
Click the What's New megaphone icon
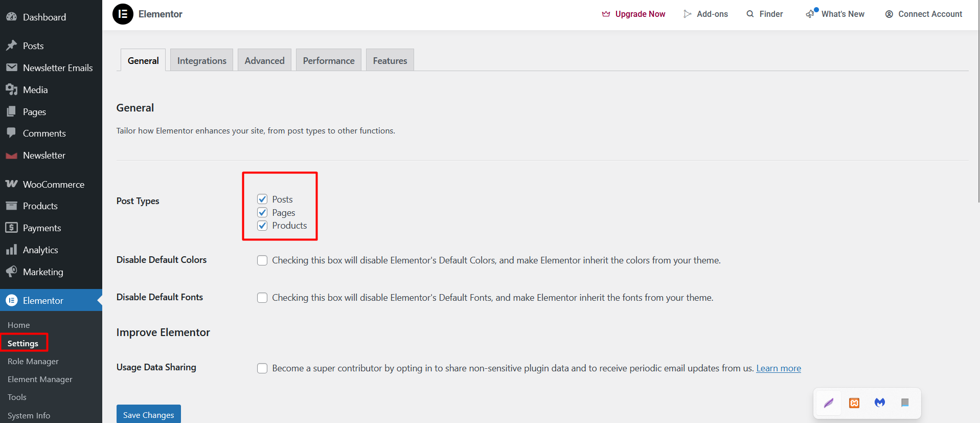810,14
